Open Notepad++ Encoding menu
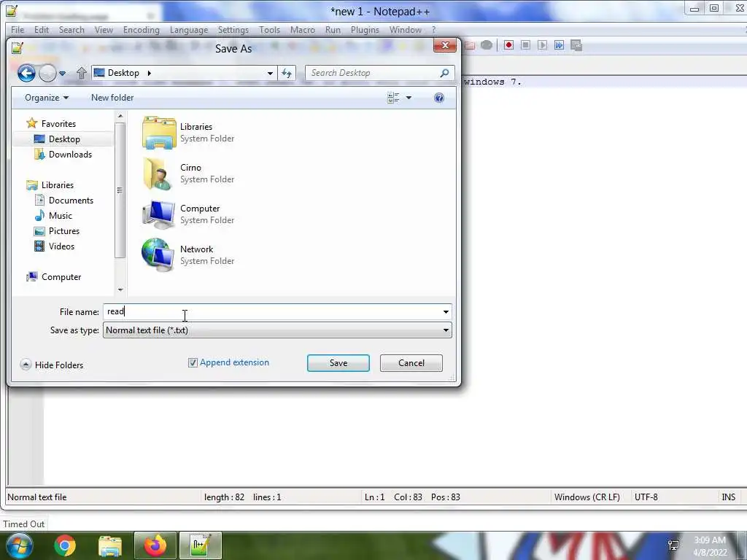 142,29
